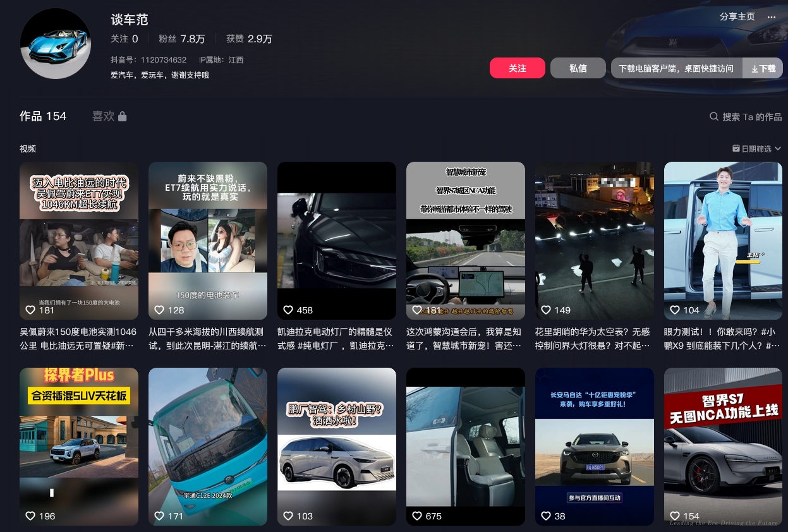Image resolution: width=788 pixels, height=532 pixels.
Task: Click the lock icon beside 喜欢
Action: pyautogui.click(x=123, y=116)
